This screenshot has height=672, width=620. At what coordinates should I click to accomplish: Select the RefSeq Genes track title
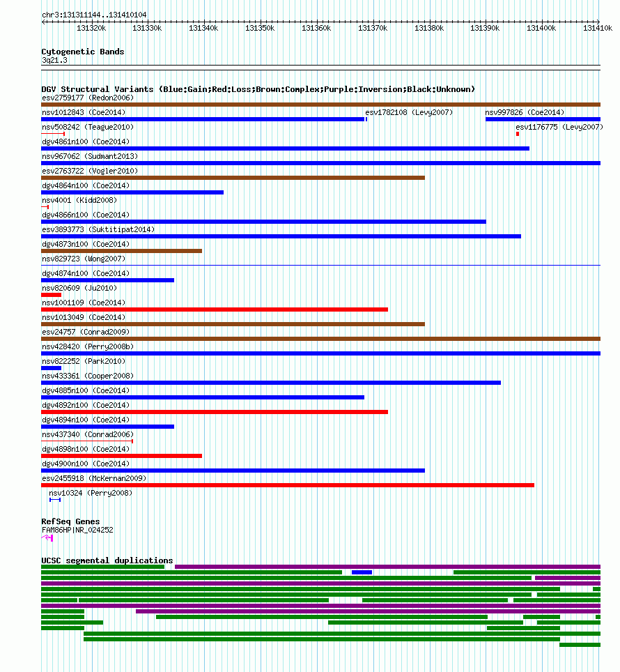click(70, 521)
